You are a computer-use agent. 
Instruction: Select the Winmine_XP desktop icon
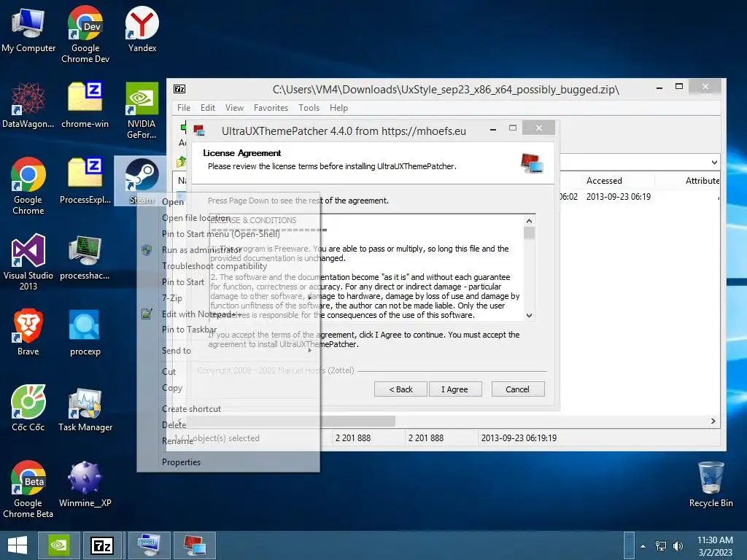[x=85, y=484]
